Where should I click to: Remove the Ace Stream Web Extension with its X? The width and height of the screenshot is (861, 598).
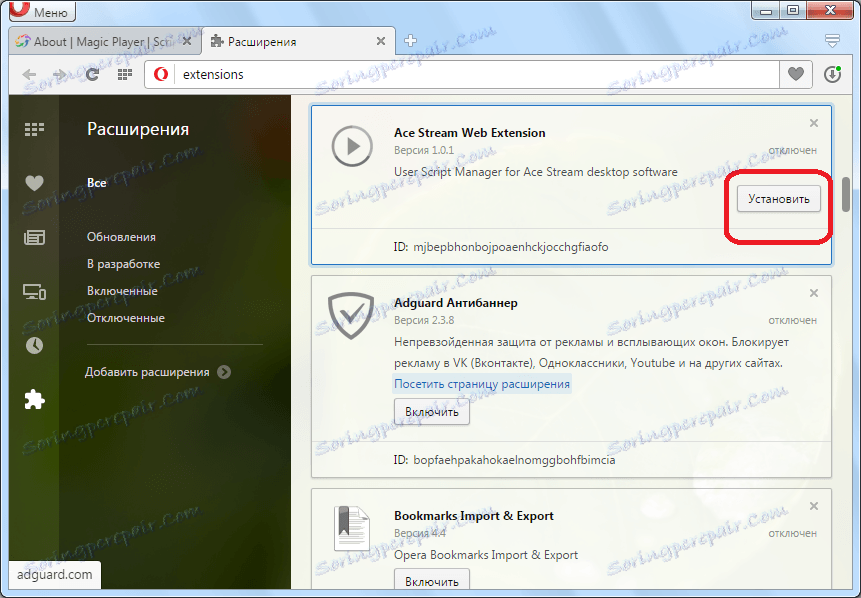814,123
